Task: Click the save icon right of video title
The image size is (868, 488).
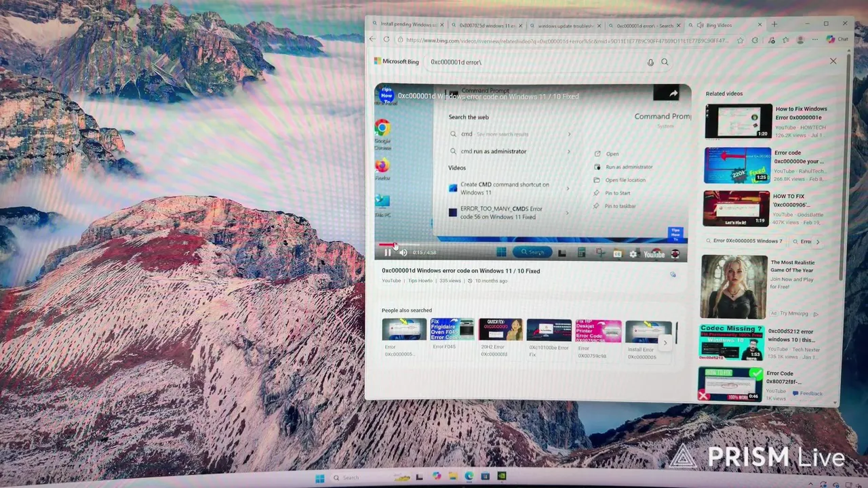Action: (x=673, y=274)
